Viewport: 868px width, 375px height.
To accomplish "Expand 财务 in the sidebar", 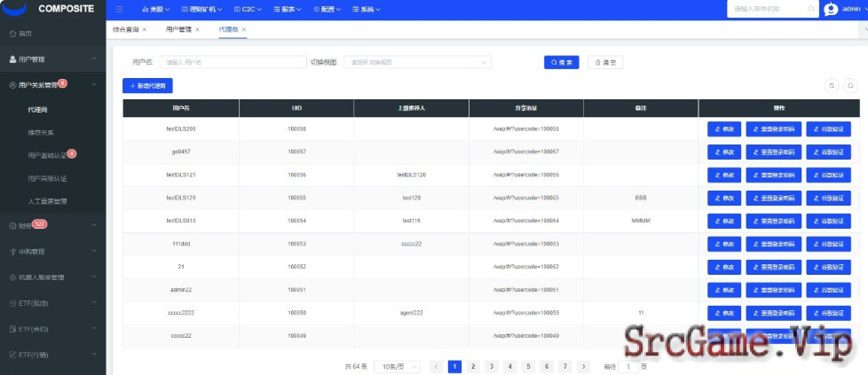I will pos(52,226).
